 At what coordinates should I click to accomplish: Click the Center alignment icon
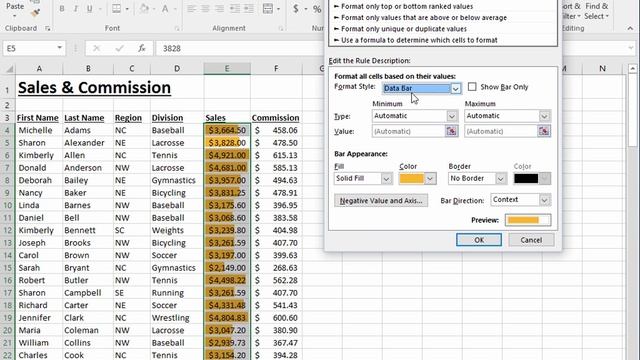click(205, 9)
